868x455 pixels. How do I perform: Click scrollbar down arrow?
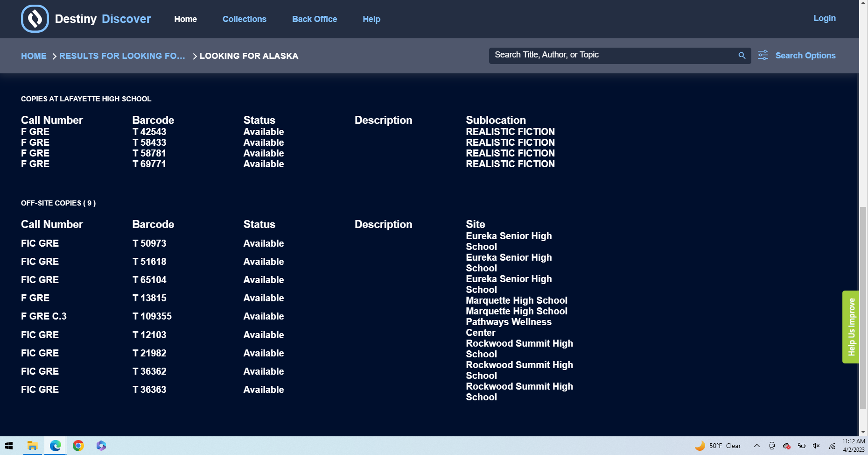click(x=863, y=432)
